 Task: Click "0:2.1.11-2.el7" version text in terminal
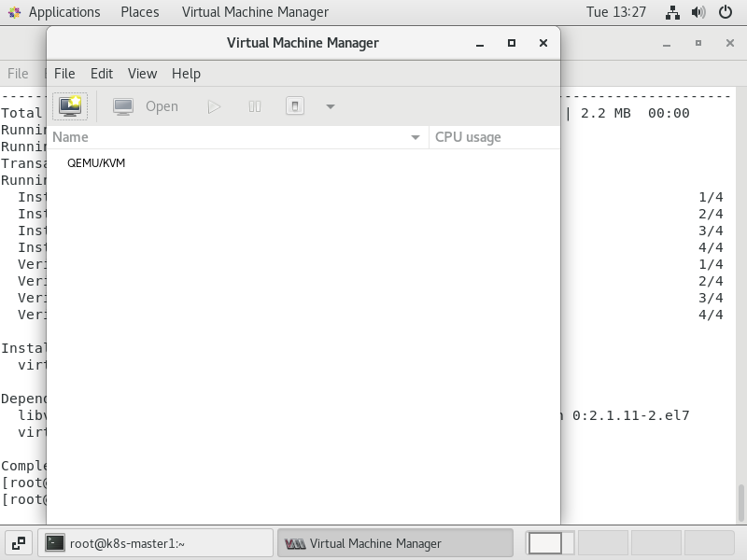click(x=631, y=415)
